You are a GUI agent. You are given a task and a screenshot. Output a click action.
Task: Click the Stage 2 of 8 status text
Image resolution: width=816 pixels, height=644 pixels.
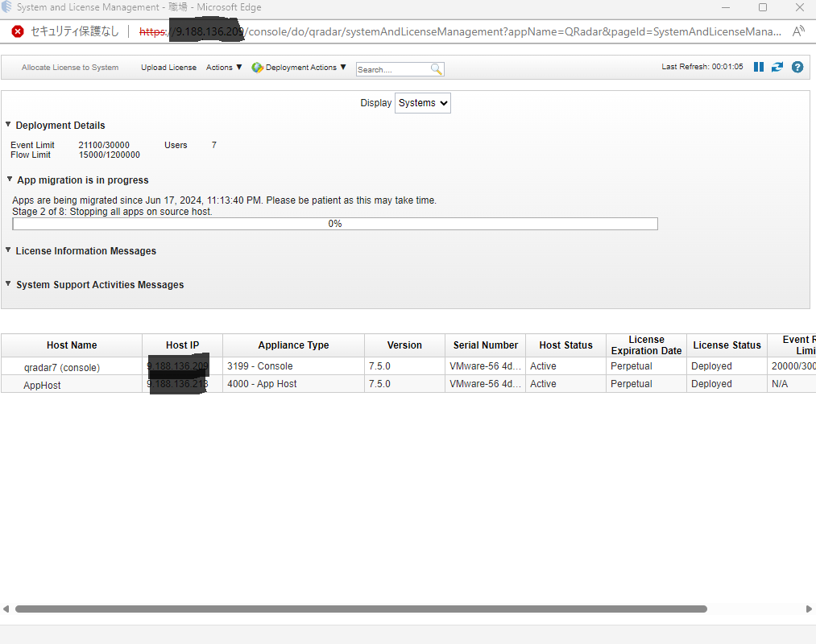coord(113,212)
